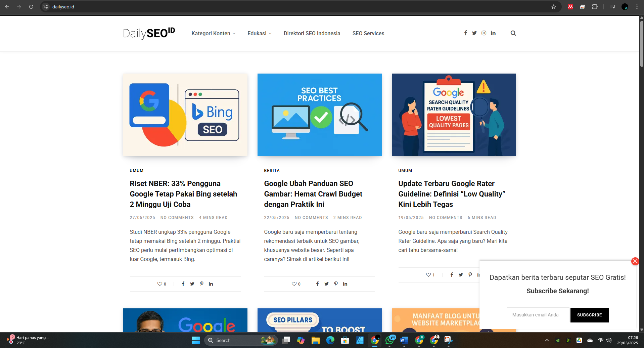
Task: Open the Chrome extensions puzzle icon
Action: (x=595, y=7)
